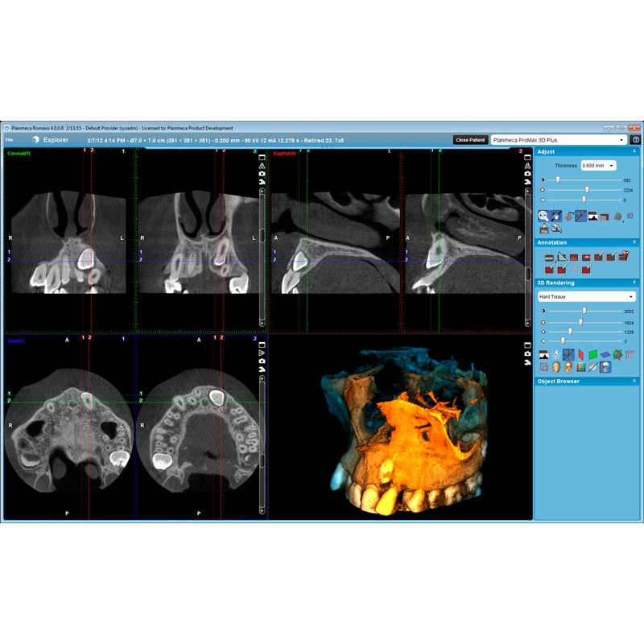This screenshot has height=644, width=644.
Task: Select the highlighted skull 3D render icon
Action: pos(605,367)
